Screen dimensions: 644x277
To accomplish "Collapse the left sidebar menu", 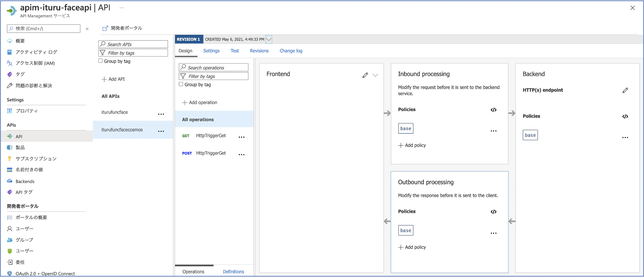I will click(x=87, y=29).
